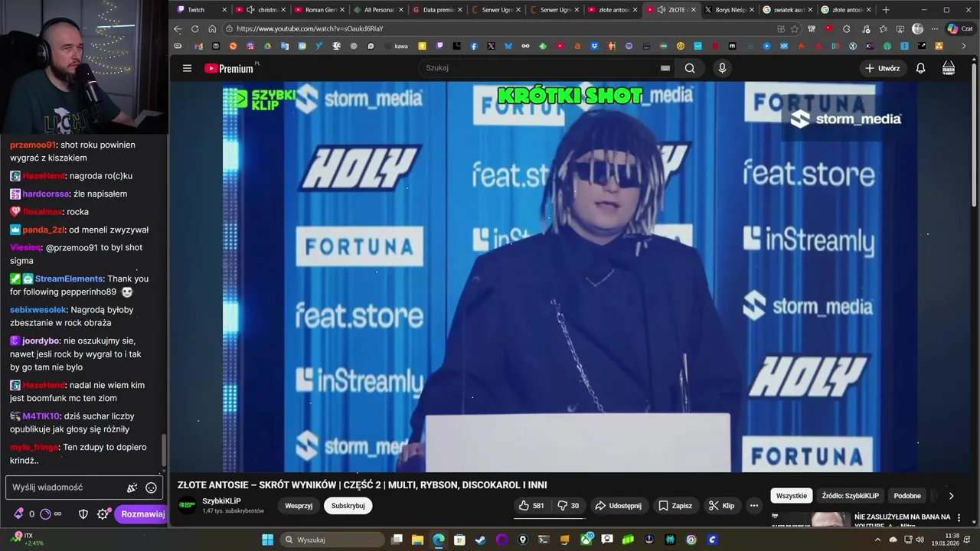Viewport: 980px width, 551px height.
Task: Switch to the Roman Gier tab
Action: (319, 10)
